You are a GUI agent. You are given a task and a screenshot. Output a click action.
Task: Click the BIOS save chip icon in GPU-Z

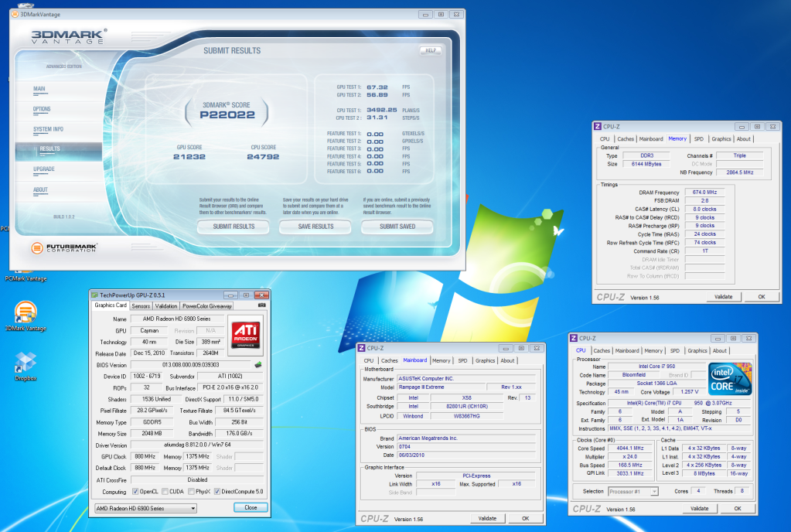pyautogui.click(x=258, y=364)
